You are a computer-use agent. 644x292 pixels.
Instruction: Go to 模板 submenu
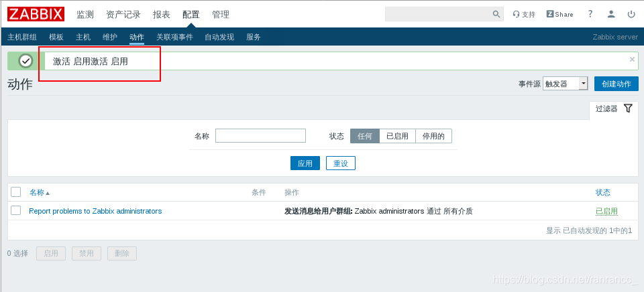click(x=56, y=37)
